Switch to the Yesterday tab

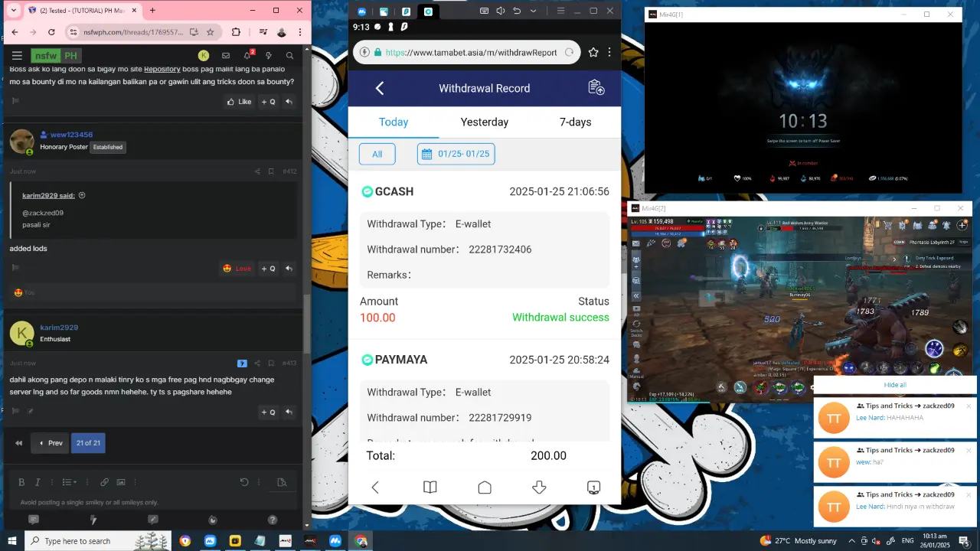[x=485, y=122]
